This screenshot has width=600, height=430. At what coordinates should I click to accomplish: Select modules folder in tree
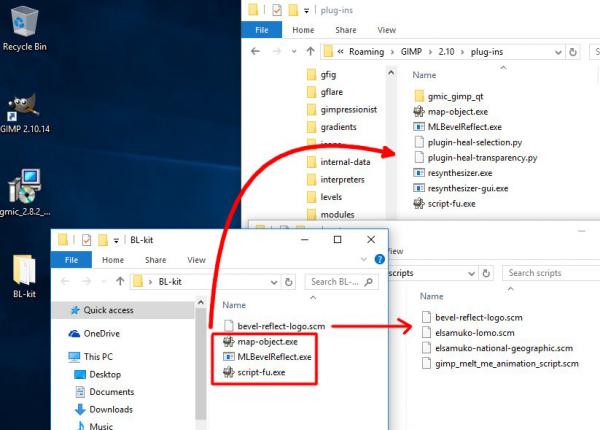331,214
